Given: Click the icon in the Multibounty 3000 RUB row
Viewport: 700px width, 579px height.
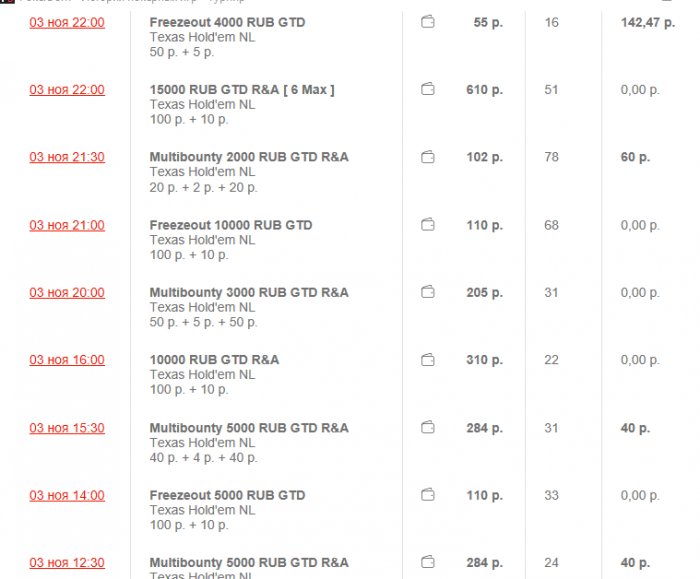Looking at the screenshot, I should click(428, 292).
